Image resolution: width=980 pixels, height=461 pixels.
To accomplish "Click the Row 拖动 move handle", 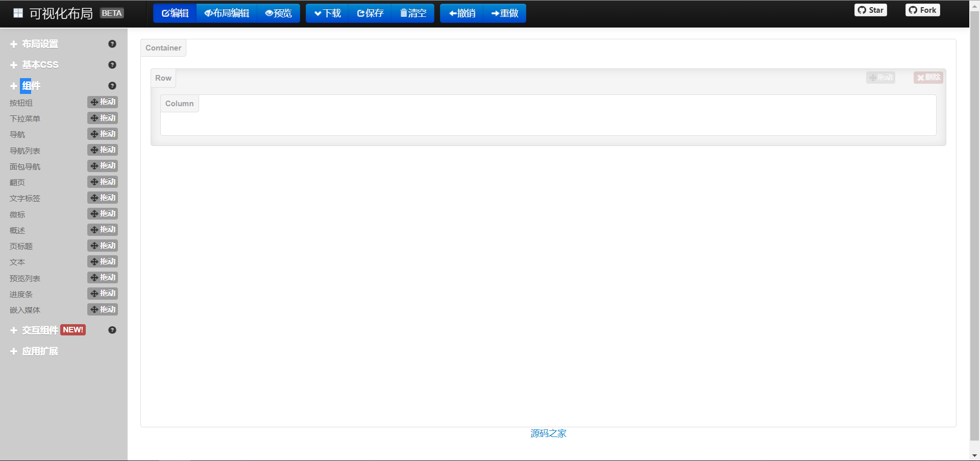I will click(x=880, y=78).
